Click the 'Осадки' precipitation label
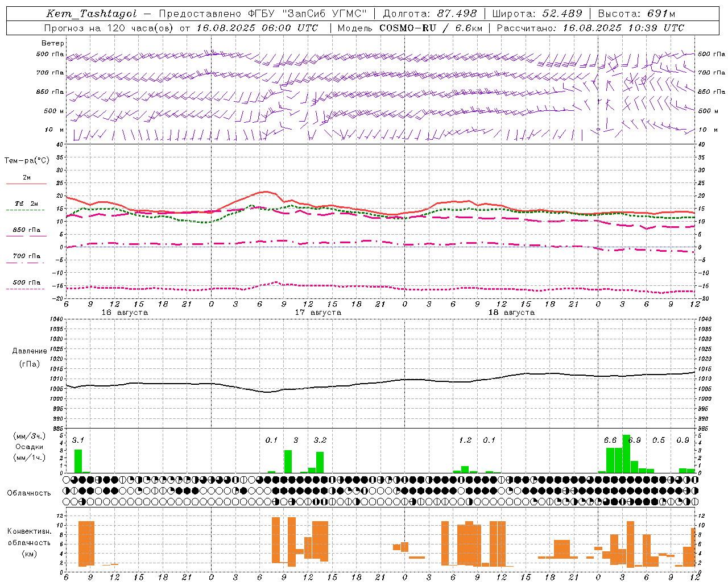This screenshot has height=582, width=728. [30, 447]
